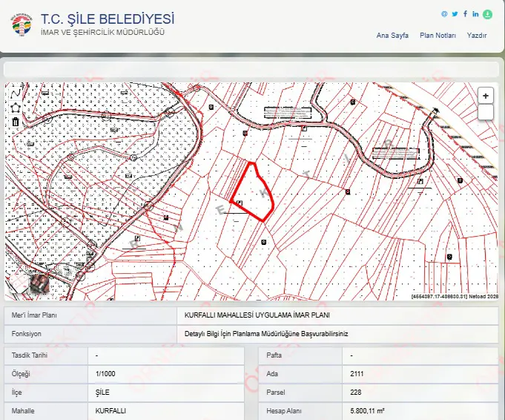Zoom in with the plus button

click(486, 96)
